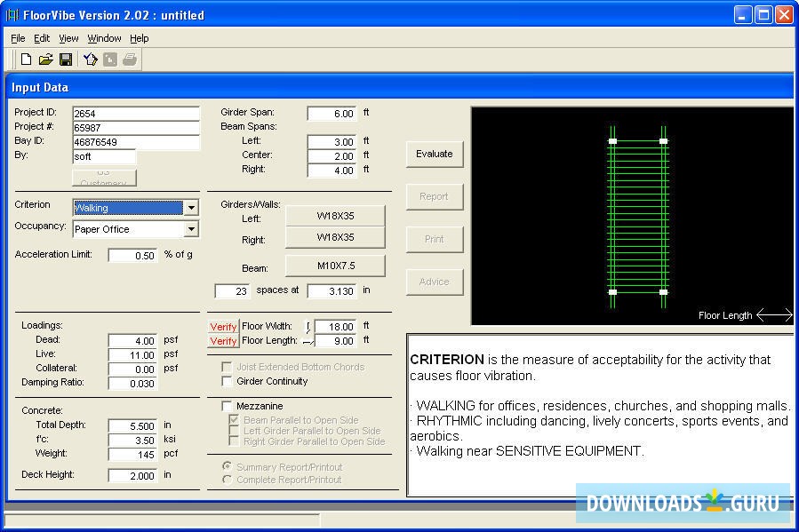Click the Save floppy disk icon

point(65,60)
